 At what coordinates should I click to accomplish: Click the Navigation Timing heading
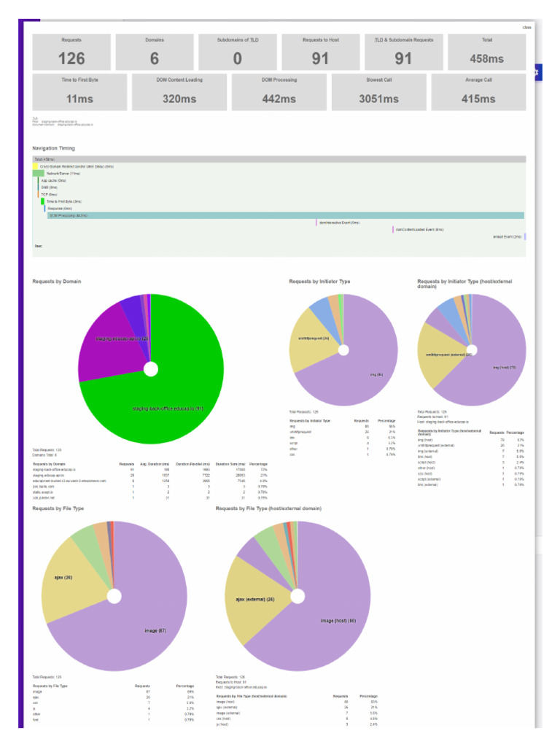coord(54,148)
